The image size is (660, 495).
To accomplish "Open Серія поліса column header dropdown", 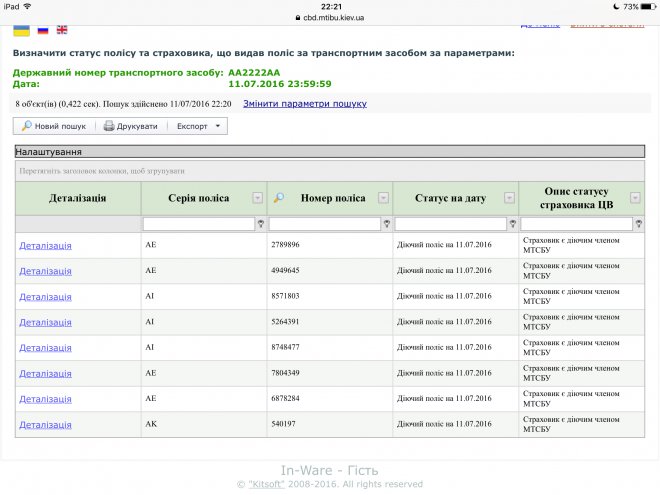I will tap(258, 198).
